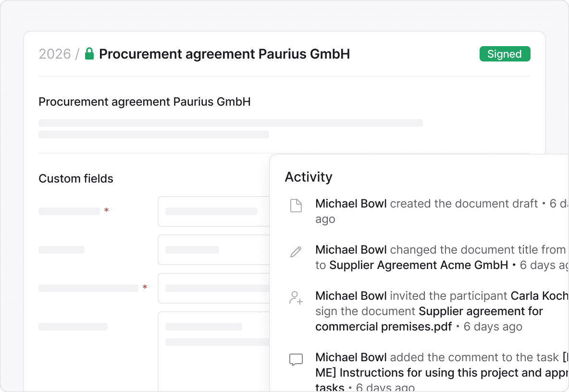This screenshot has height=392, width=569.
Task: Select the third required custom field input
Action: (x=213, y=288)
